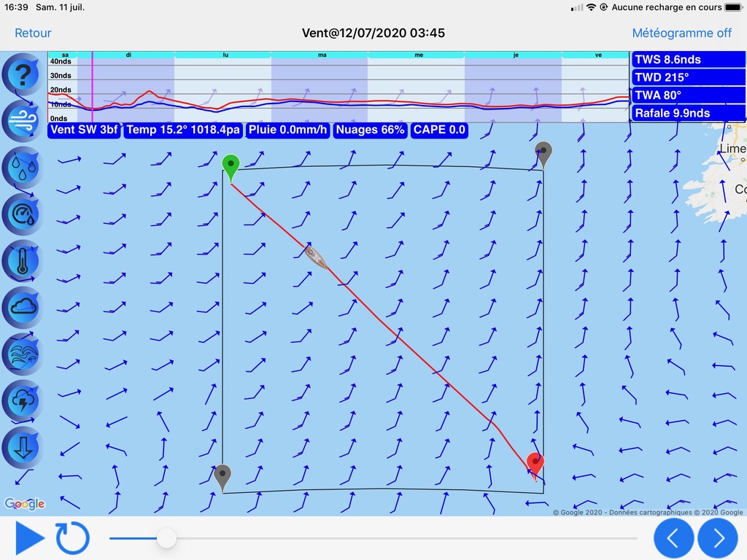The width and height of the screenshot is (747, 560).
Task: Reset the animation with reload icon
Action: point(72,538)
